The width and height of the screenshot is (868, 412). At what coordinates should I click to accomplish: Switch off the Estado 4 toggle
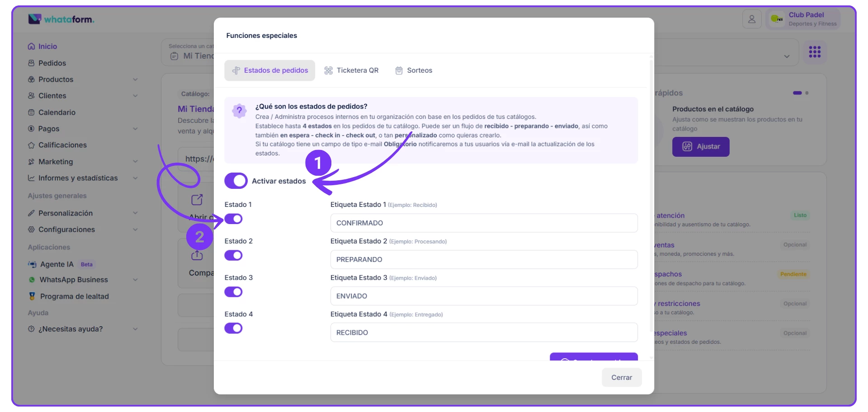233,328
